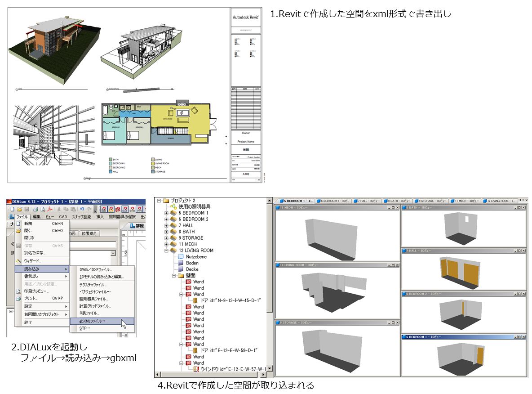Click the New document toolbar icon in DIALux
This screenshot has width=532, height=394.
(13, 209)
